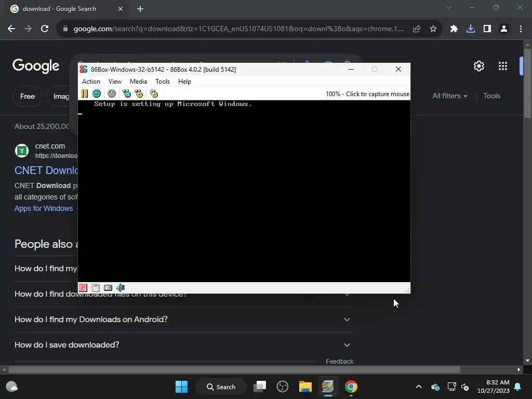The height and width of the screenshot is (399, 532).
Task: Share this page icon in address bar
Action: click(417, 29)
